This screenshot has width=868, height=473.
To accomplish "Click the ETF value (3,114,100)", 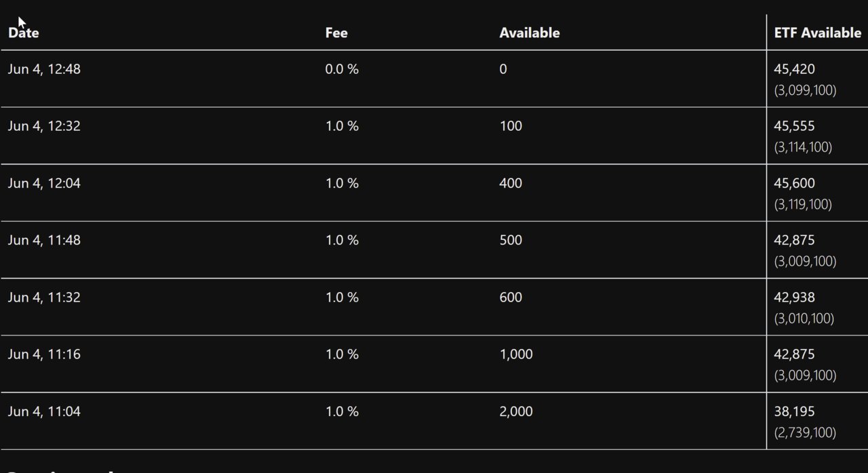I will click(x=803, y=147).
